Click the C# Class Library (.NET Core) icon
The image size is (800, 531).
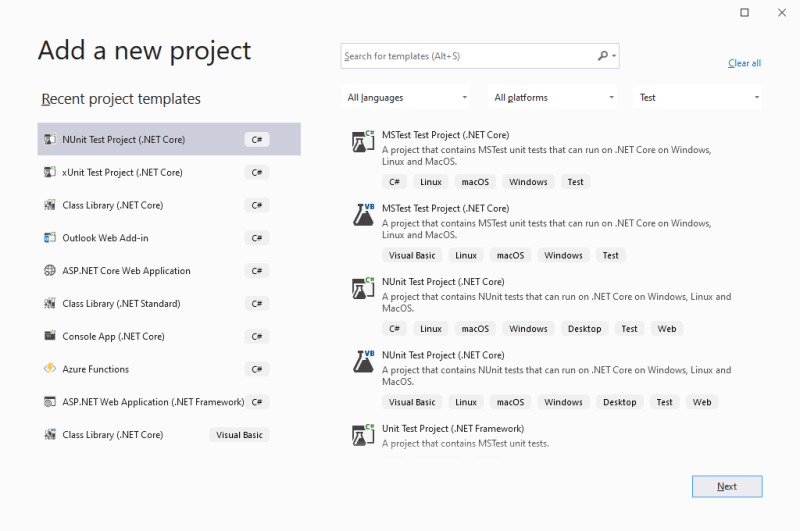[49, 205]
